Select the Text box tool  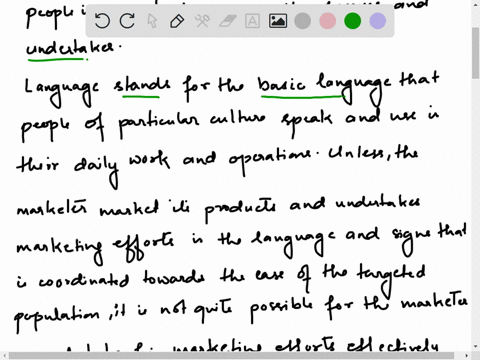click(253, 21)
